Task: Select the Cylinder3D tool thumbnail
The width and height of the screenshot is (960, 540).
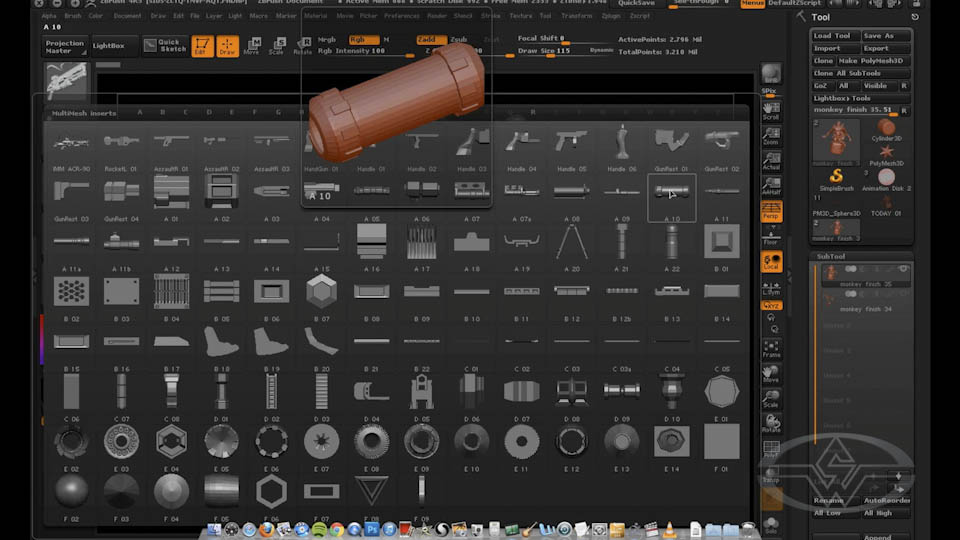Action: pyautogui.click(x=886, y=130)
